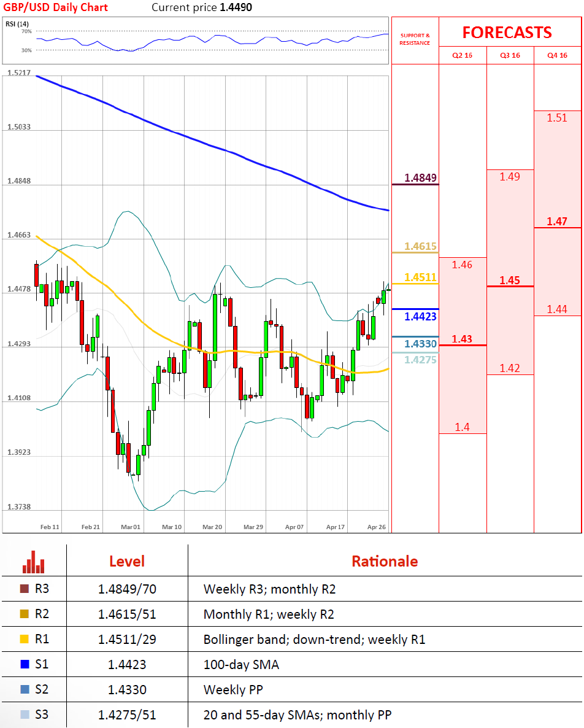Click the RSI 70% level label
The height and width of the screenshot is (728, 584).
tap(26, 31)
